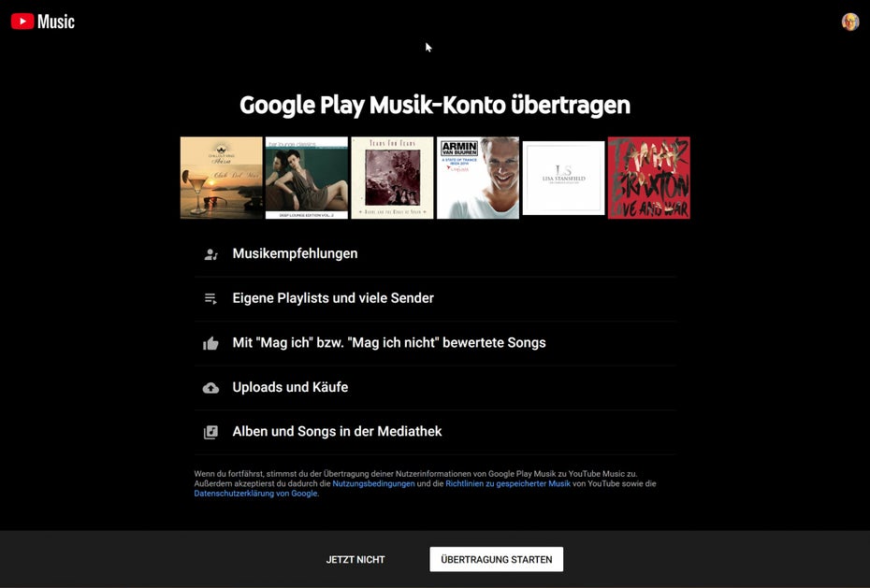Screen dimensions: 870x588
Task: Click the library music icon for Alben
Action: (x=210, y=432)
